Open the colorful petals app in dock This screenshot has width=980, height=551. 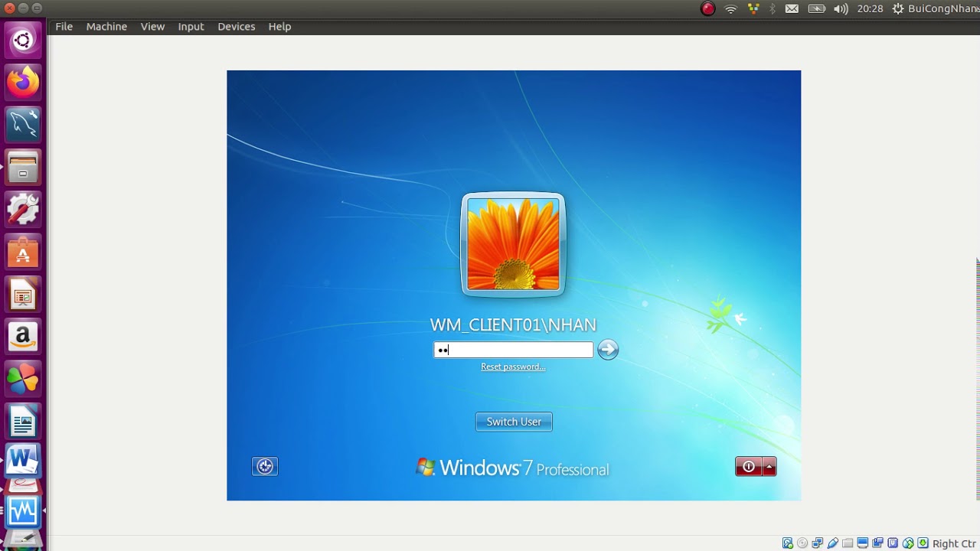pos(23,378)
